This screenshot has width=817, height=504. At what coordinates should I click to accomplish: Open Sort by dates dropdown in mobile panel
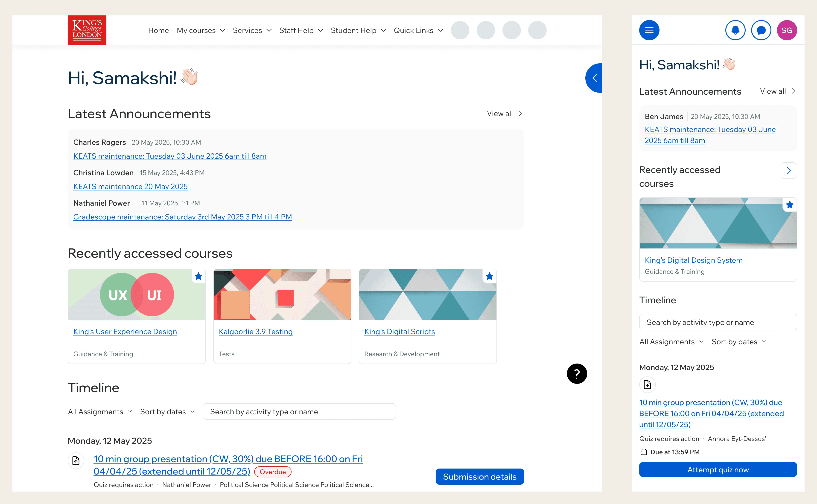tap(739, 342)
